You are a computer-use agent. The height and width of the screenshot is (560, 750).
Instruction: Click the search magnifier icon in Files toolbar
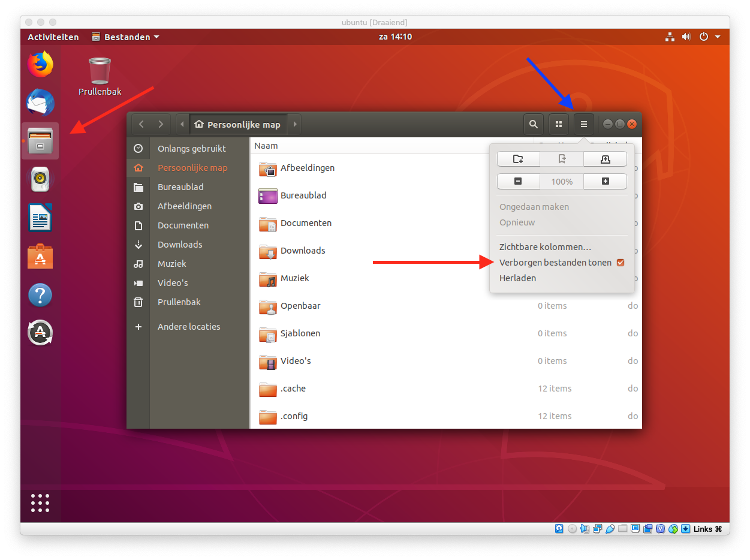tap(533, 124)
